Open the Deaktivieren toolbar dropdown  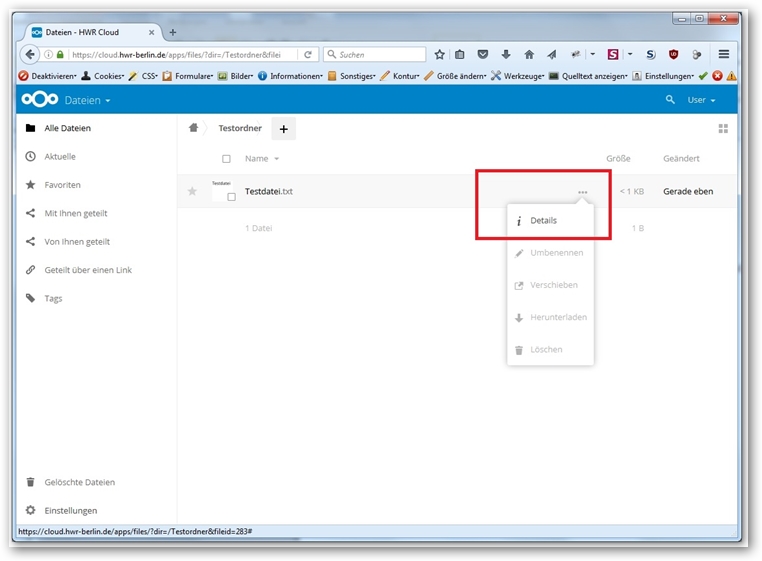[47, 76]
